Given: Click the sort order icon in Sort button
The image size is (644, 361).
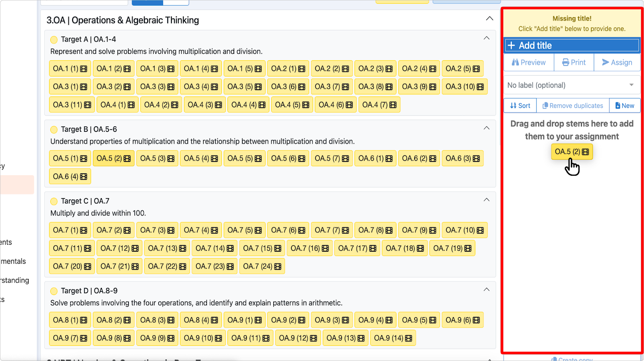Looking at the screenshot, I should coord(513,106).
